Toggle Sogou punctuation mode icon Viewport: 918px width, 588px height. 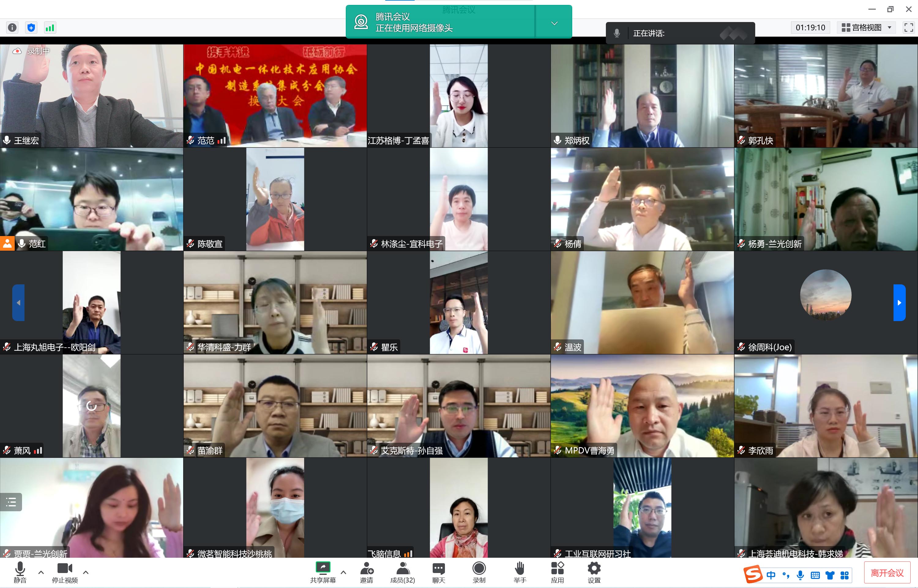786,575
